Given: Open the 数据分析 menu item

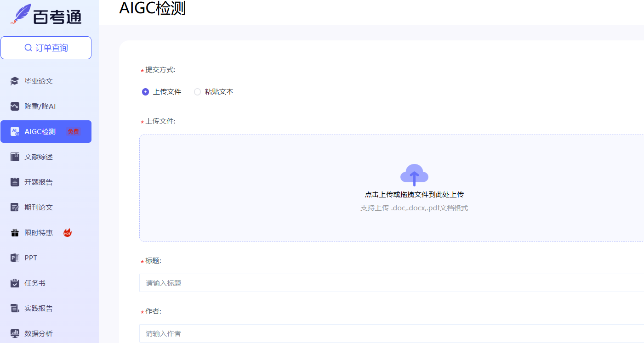Looking at the screenshot, I should (x=46, y=334).
